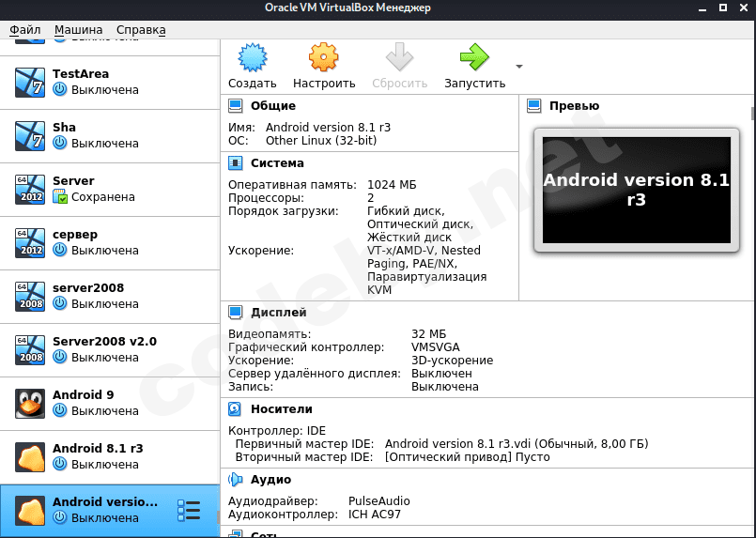Click the Sha Windows 7 icon

(x=30, y=136)
